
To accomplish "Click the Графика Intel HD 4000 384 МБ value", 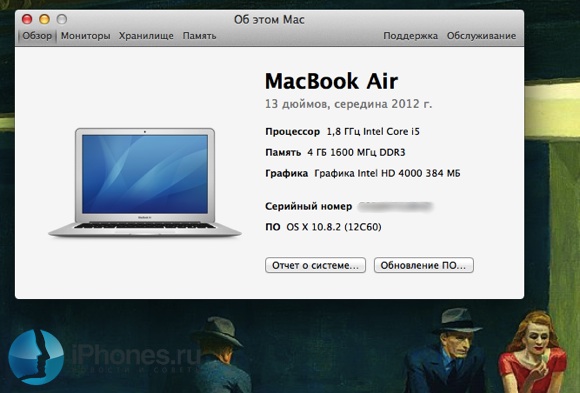I will [x=387, y=173].
